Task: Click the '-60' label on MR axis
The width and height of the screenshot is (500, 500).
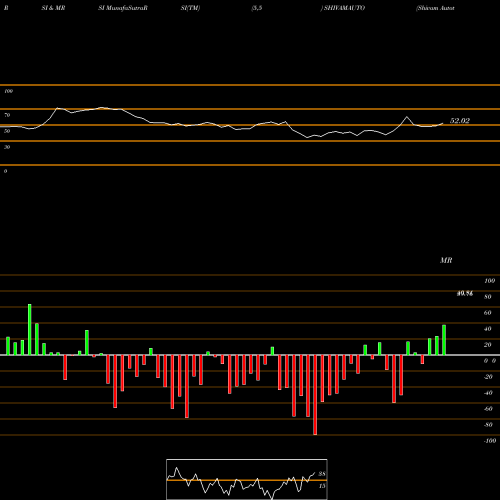Action: pyautogui.click(x=488, y=409)
